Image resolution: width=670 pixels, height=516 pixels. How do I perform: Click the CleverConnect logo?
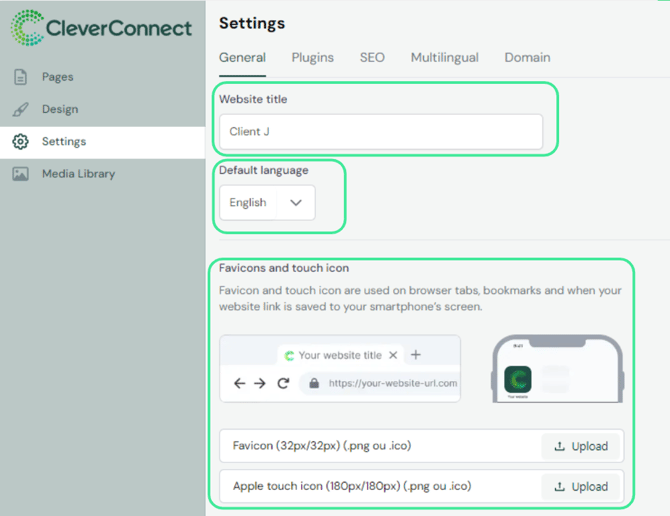(x=101, y=28)
